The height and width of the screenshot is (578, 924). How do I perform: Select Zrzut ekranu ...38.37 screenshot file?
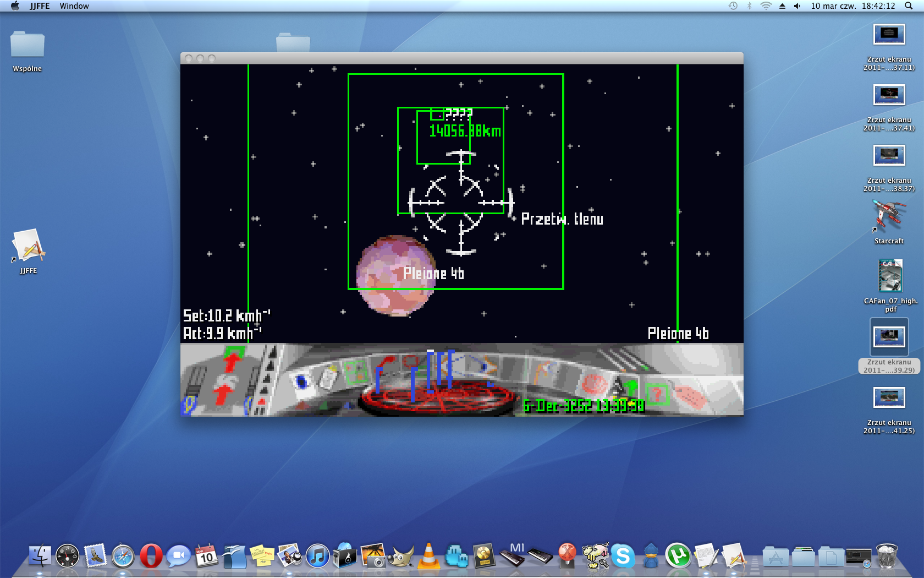889,168
